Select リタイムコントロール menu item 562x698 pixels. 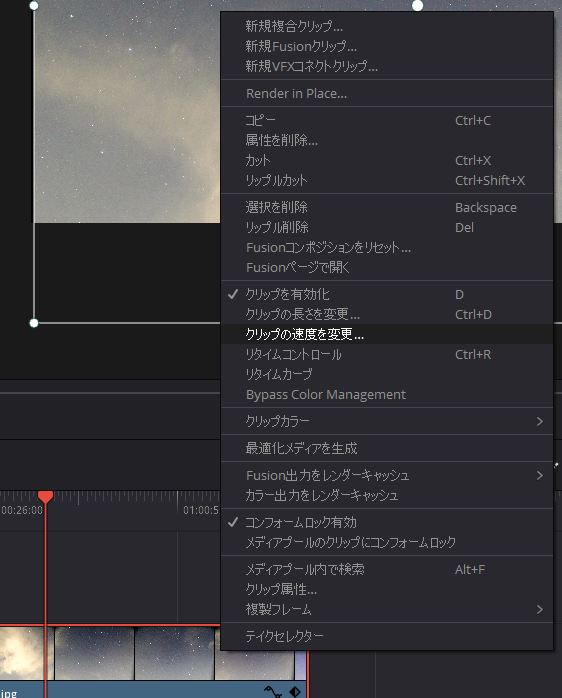[x=387, y=355]
